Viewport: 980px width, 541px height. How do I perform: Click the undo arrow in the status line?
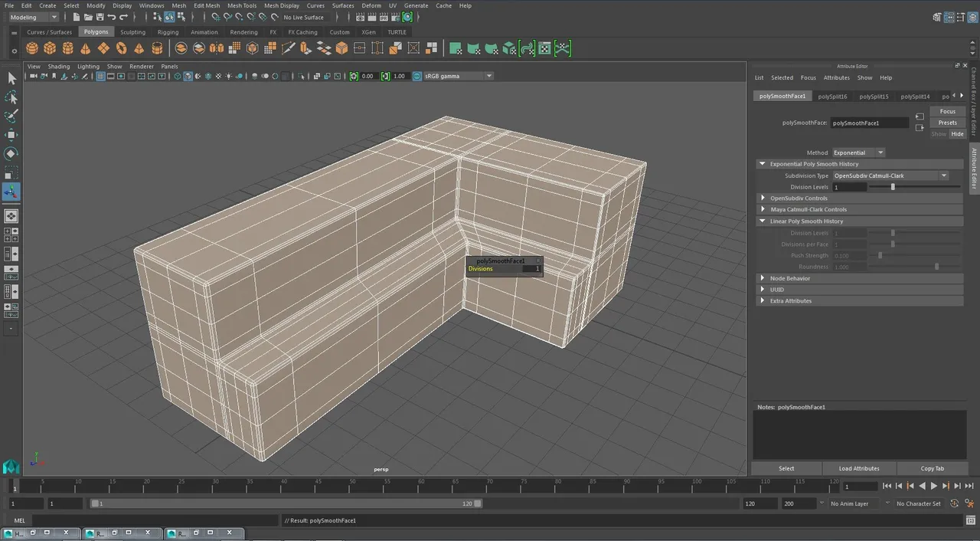point(113,17)
